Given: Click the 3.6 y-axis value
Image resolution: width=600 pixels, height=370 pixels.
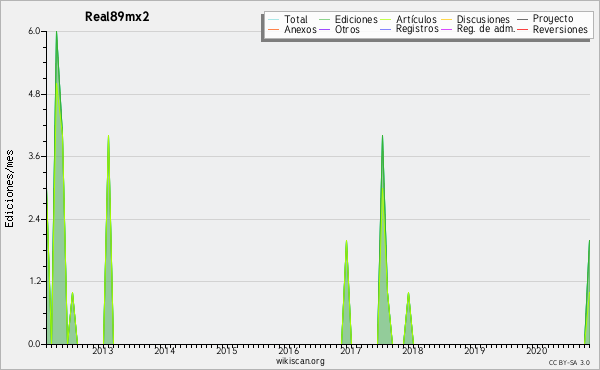Looking at the screenshot, I should coord(34,156).
